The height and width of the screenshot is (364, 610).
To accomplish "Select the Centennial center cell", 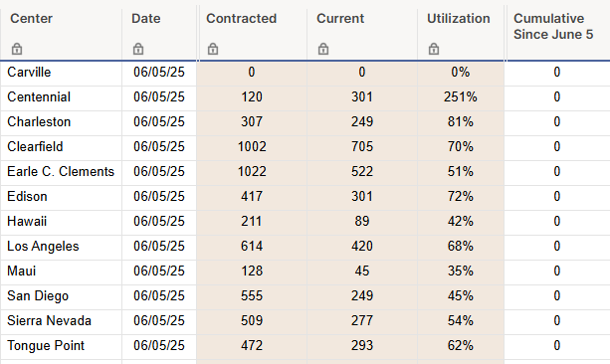I will click(62, 96).
